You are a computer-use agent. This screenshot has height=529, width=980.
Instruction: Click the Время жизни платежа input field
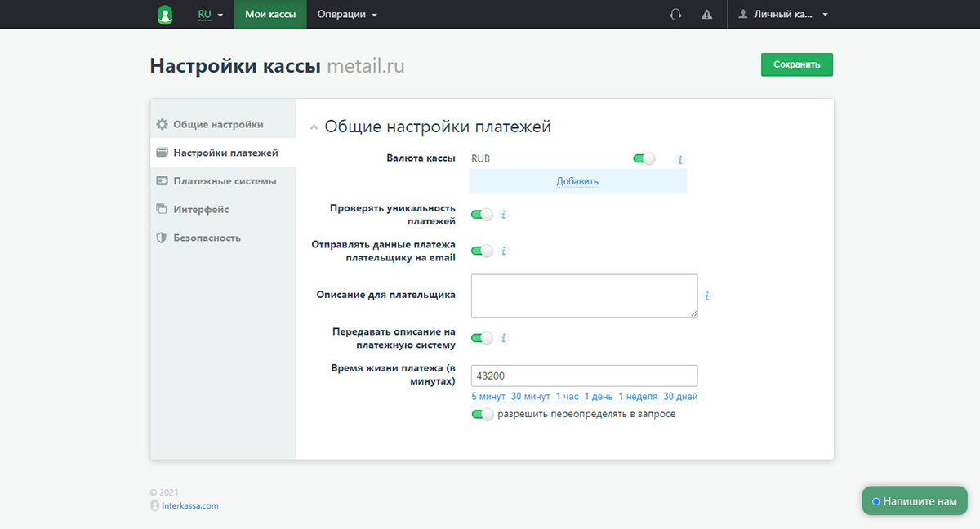[x=584, y=376]
